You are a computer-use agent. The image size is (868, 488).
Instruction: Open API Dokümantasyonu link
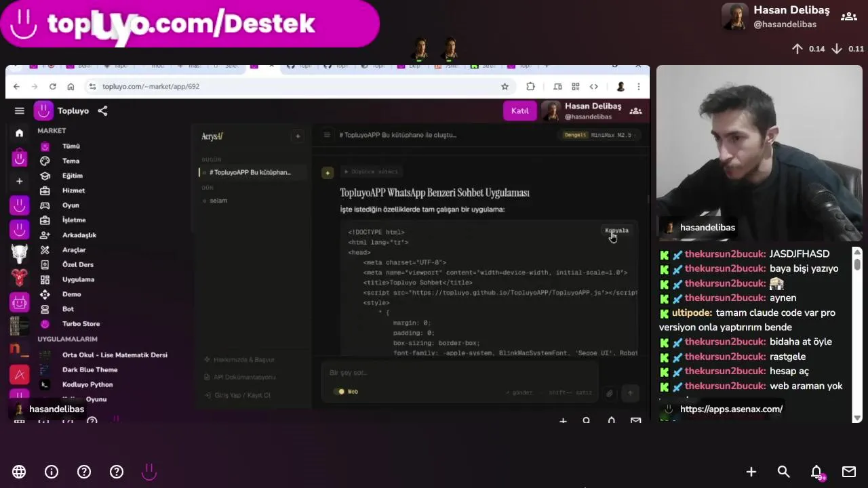tap(244, 377)
